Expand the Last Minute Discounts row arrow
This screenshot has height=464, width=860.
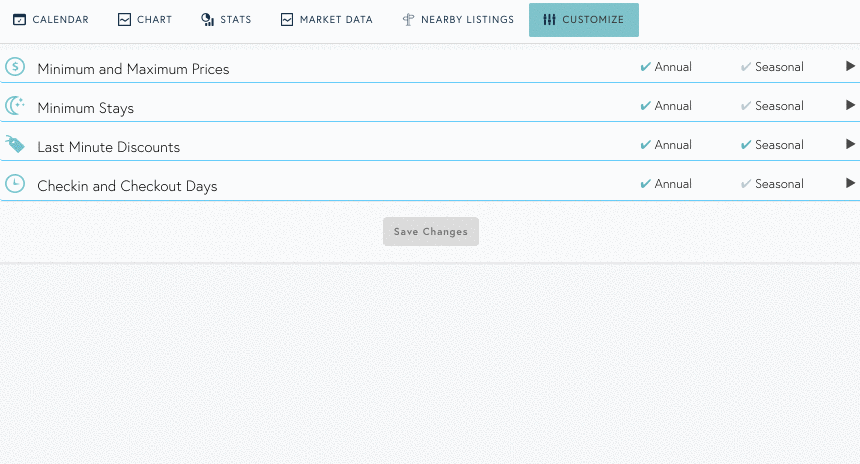850,144
